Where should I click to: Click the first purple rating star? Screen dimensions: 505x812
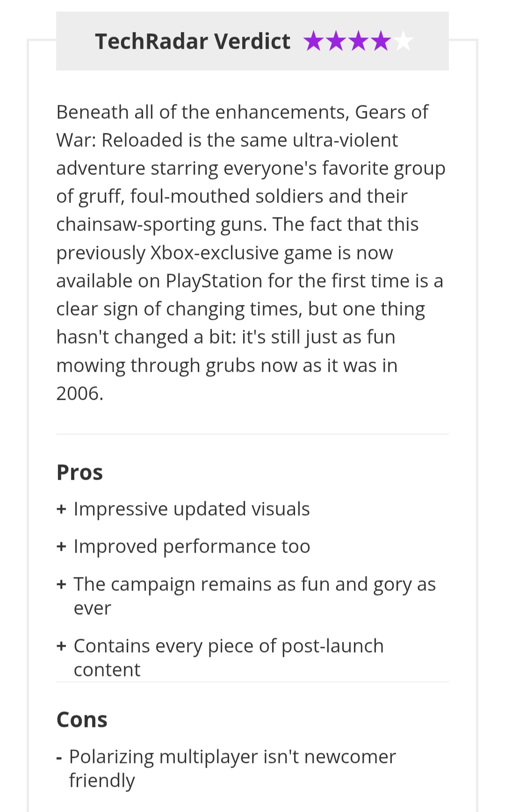313,41
